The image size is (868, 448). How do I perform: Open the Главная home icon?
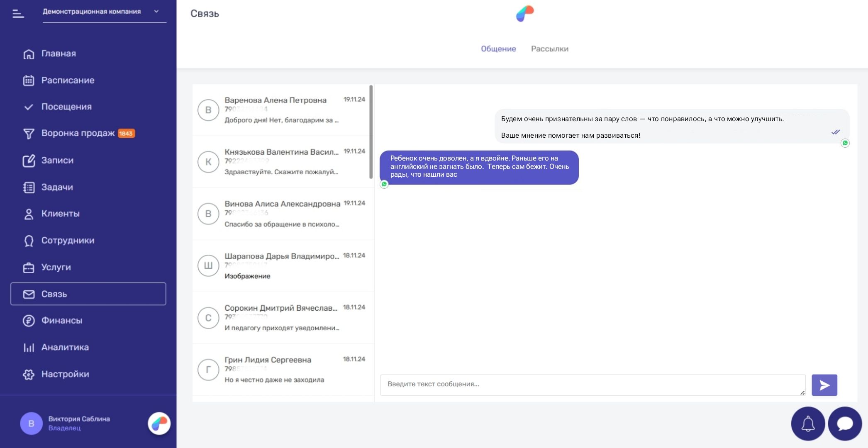click(x=29, y=54)
